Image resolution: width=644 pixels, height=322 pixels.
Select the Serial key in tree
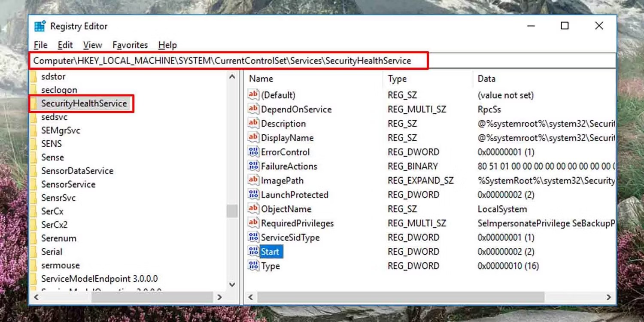(x=52, y=252)
